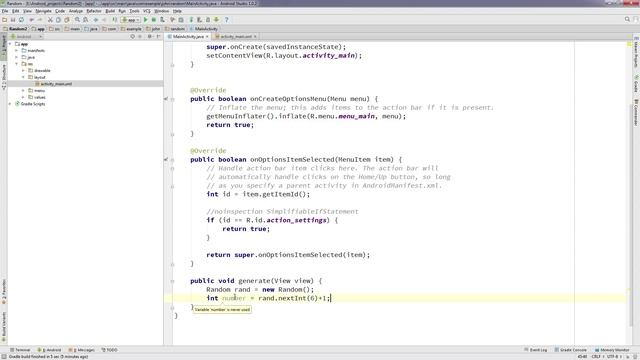Expand the menu folder in project tree

(23, 91)
